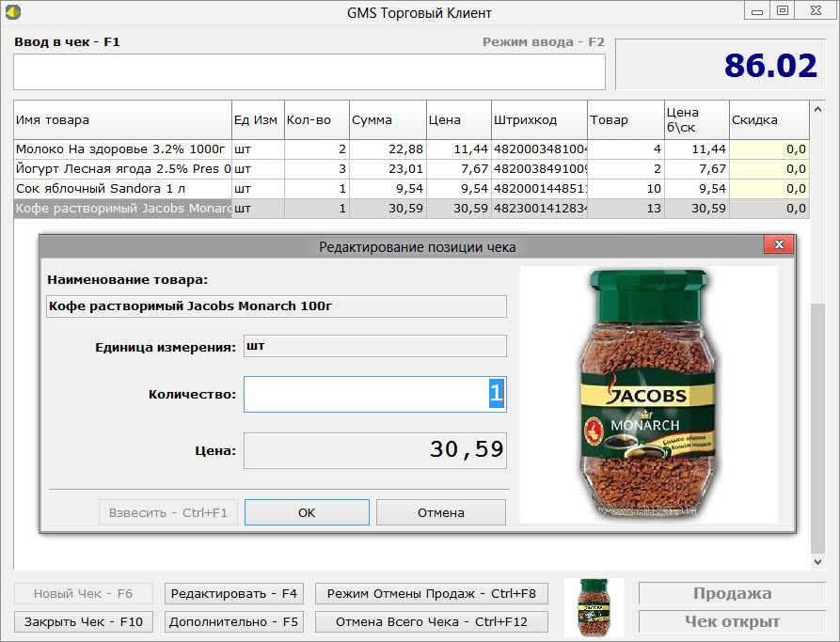
Task: Click the Штрихкод column header
Action: (540, 120)
